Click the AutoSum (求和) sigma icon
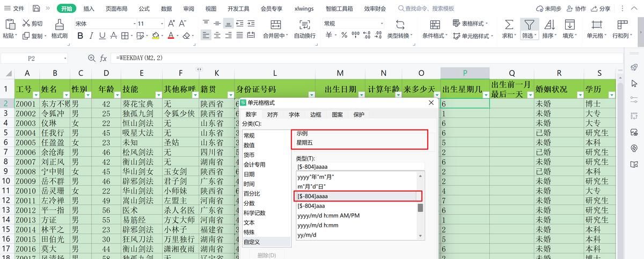Screen dimensions: 644x259 pyautogui.click(x=509, y=25)
